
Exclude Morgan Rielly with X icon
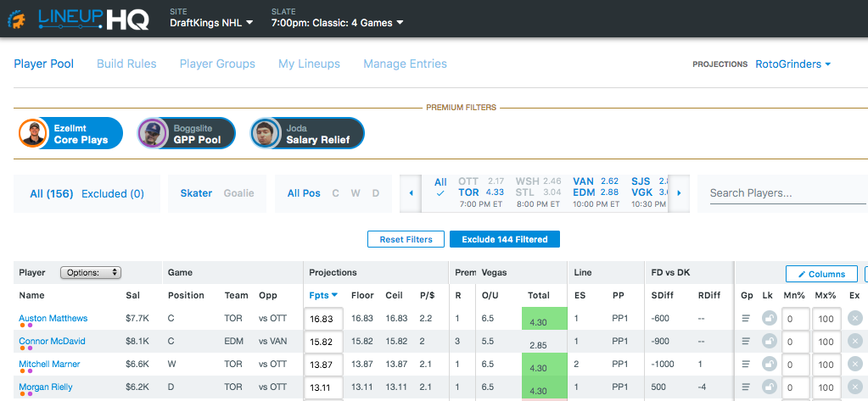[854, 387]
